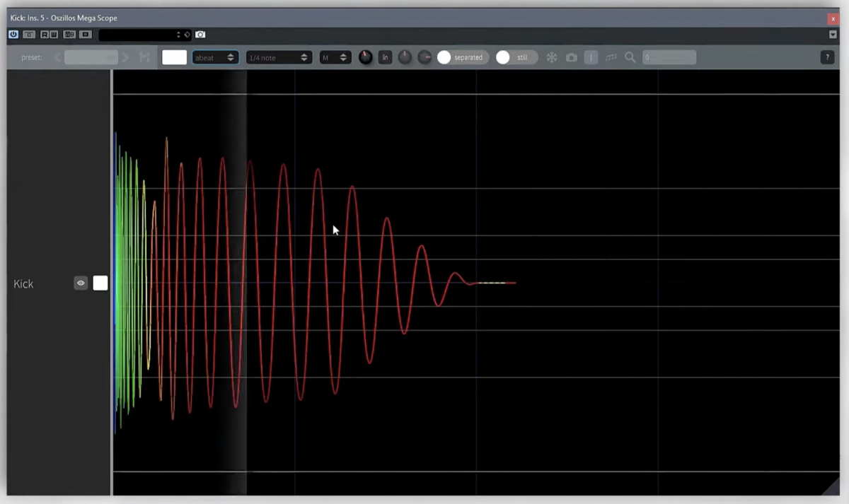
Task: Toggle the 'separated' switch
Action: [462, 57]
